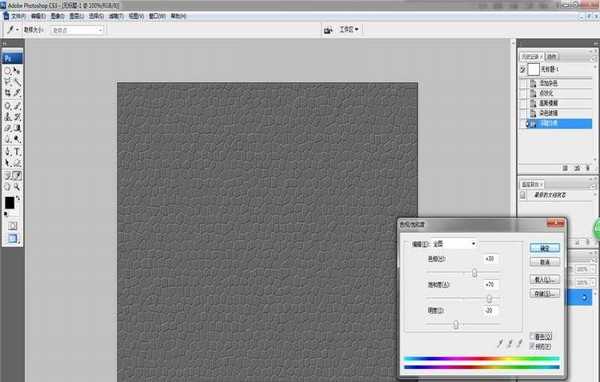
Task: Click the Go to Bridge icon
Action: pyautogui.click(x=328, y=30)
